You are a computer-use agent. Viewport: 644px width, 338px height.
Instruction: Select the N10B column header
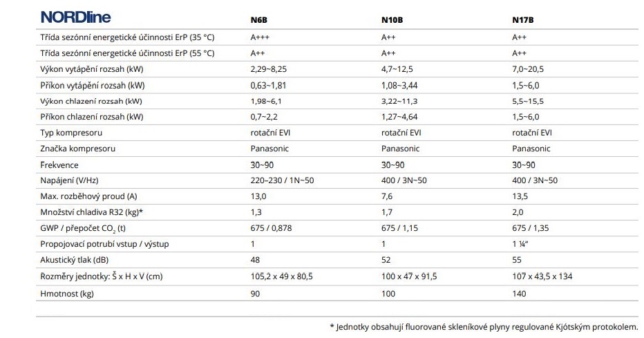(x=392, y=20)
